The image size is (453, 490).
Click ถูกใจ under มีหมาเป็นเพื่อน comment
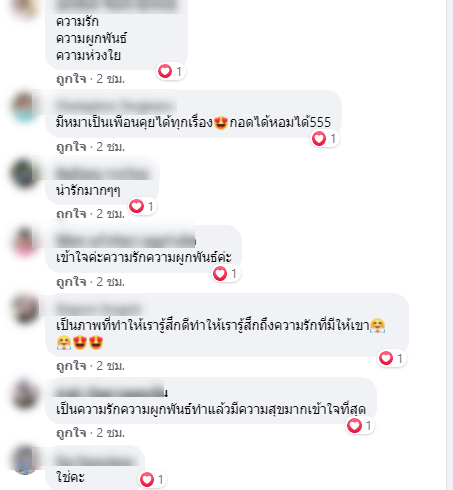point(71,147)
